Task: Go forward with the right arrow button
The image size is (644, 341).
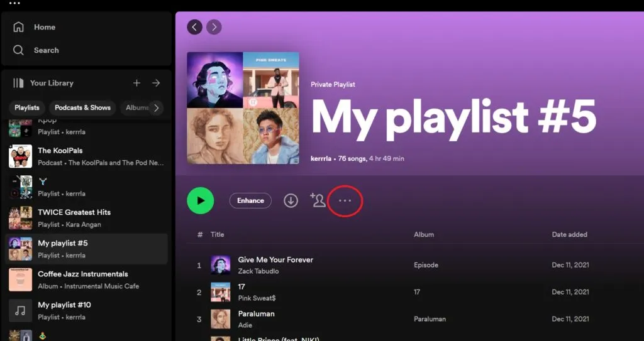Action: 214,28
